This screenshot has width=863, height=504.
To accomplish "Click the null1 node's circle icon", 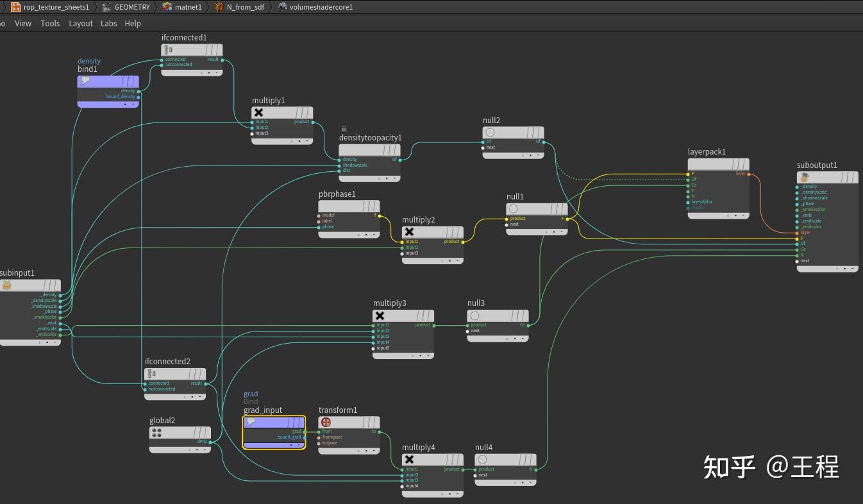I will coord(513,209).
